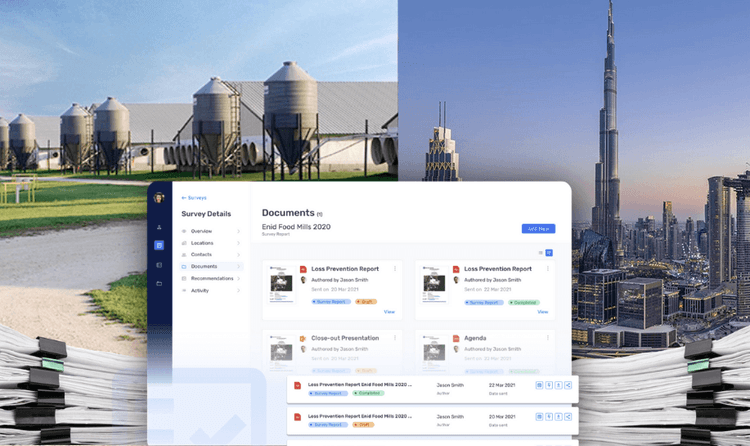
Task: Open thumbnail of the Completed Loss Prevention Report card
Action: point(434,285)
